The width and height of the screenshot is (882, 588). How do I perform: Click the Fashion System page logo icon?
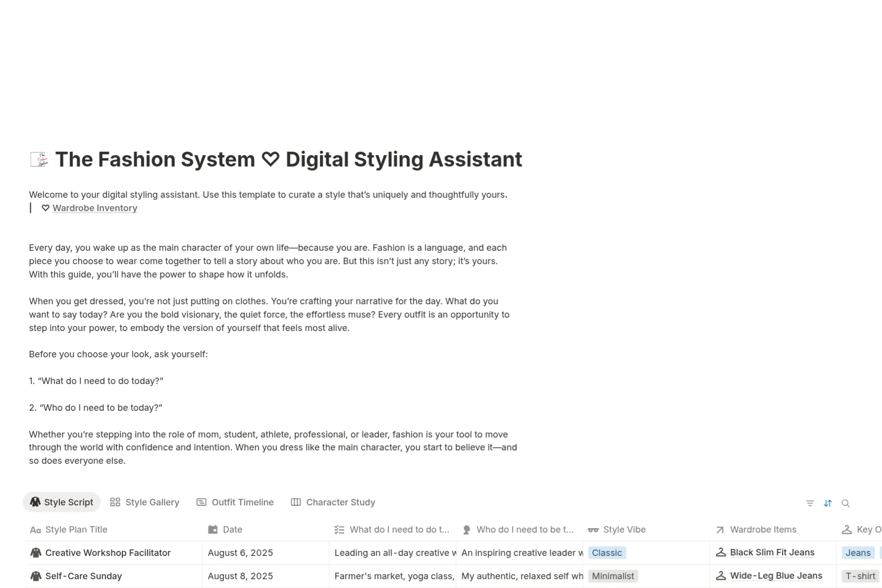39,160
